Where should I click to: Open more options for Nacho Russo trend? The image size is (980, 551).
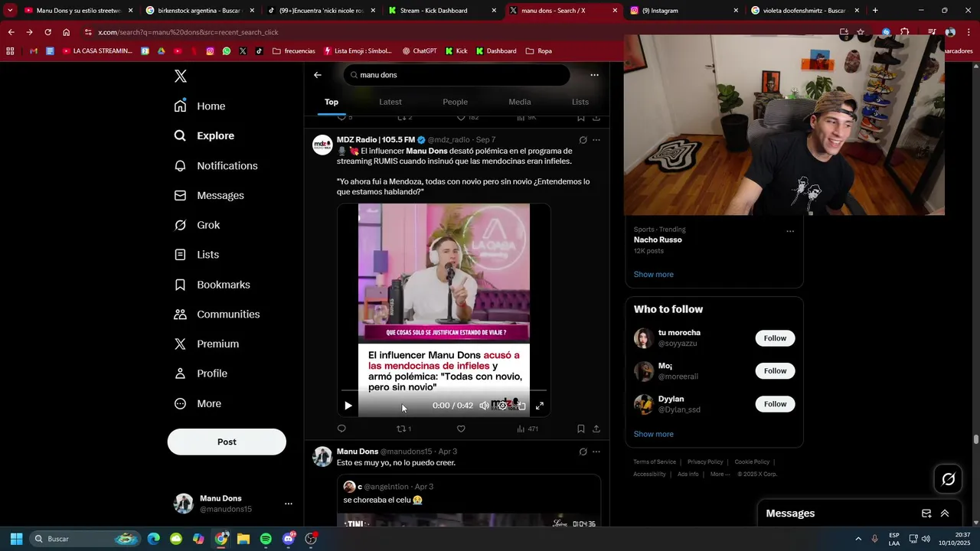(x=790, y=231)
